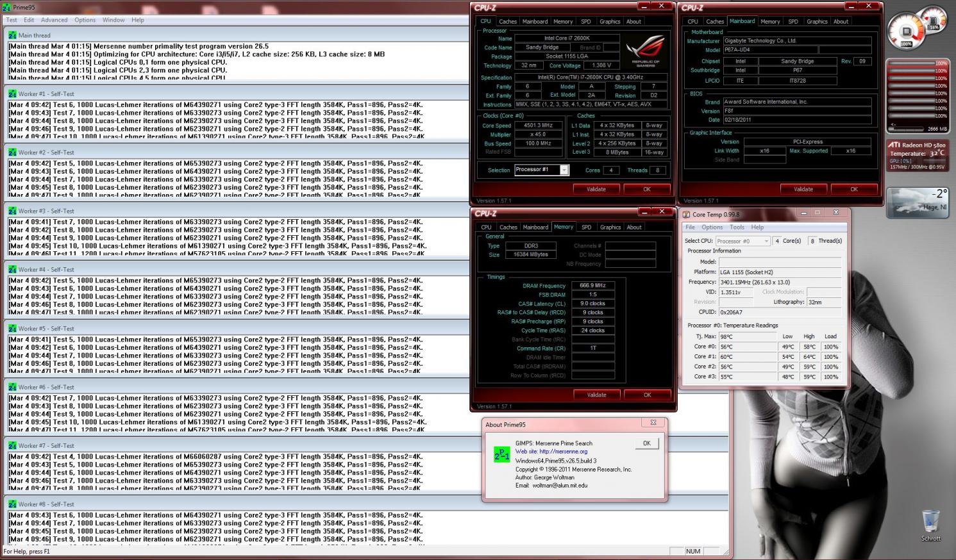This screenshot has height=560, width=956.
Task: Click the BIOS Date 02/18/2011 field
Action: point(797,120)
